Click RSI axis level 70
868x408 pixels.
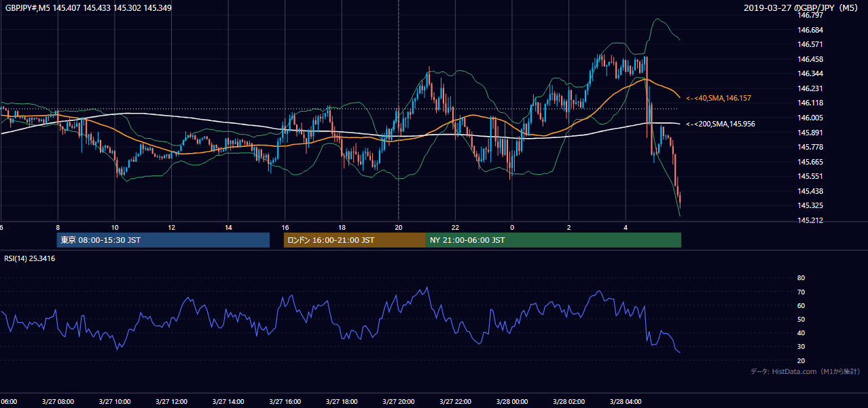coord(801,292)
